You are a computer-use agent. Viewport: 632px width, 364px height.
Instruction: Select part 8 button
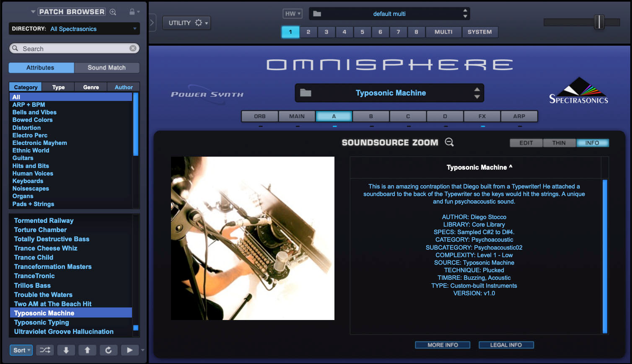pyautogui.click(x=416, y=32)
